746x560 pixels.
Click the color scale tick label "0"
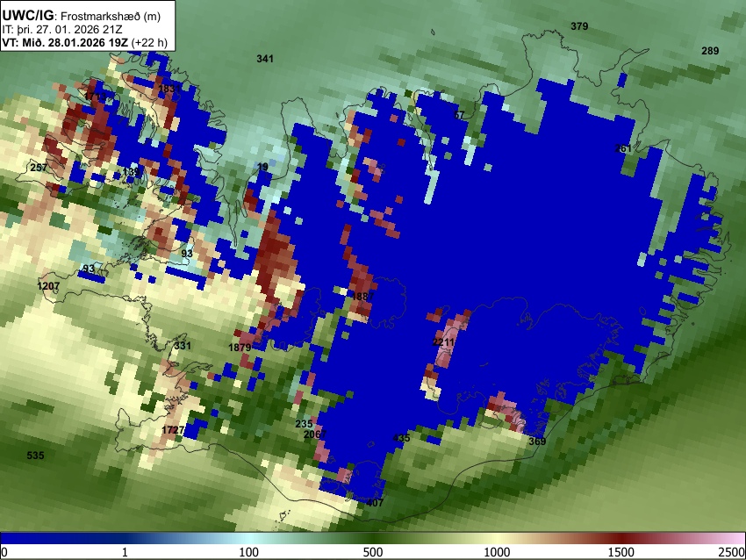4,552
